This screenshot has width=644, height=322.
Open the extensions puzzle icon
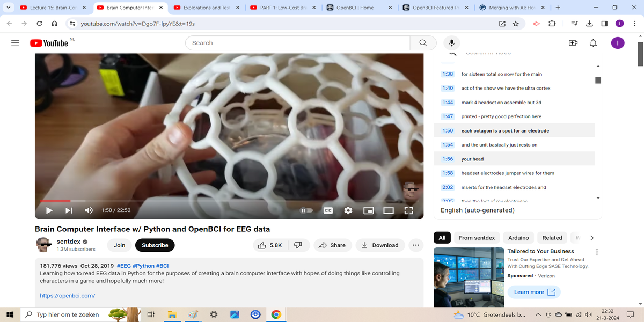(x=552, y=24)
